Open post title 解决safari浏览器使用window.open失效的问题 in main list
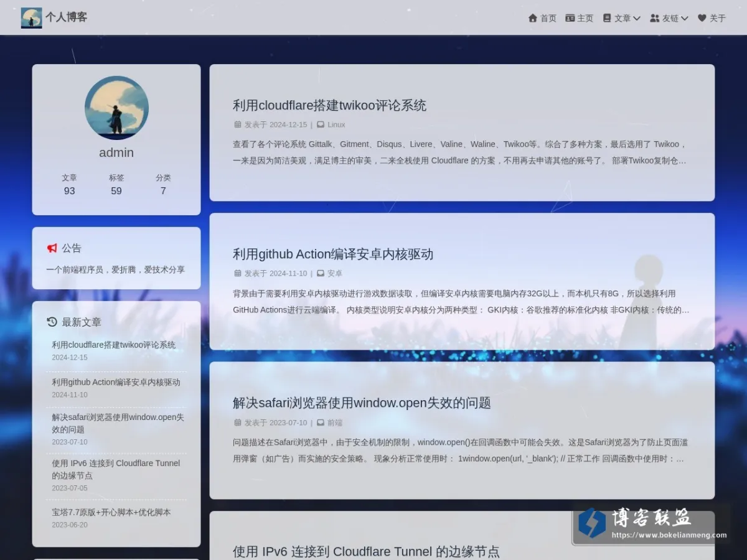The image size is (747, 560). (362, 403)
